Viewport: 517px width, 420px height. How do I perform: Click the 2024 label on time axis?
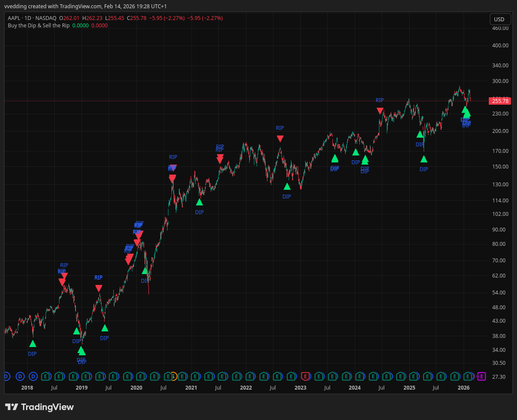tap(355, 387)
